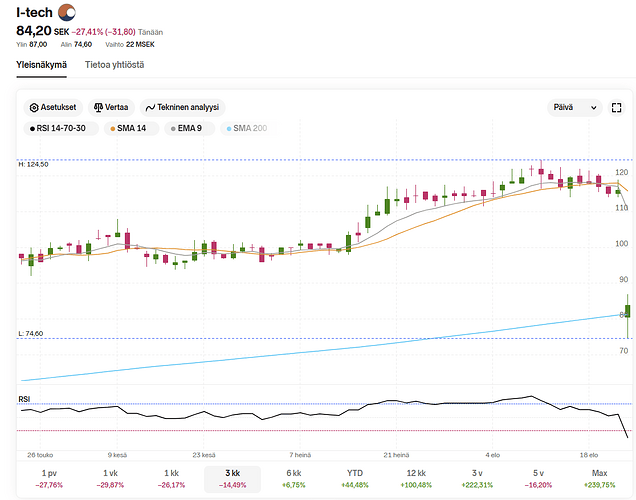
Task: Select the 5 v time range
Action: pos(538,478)
